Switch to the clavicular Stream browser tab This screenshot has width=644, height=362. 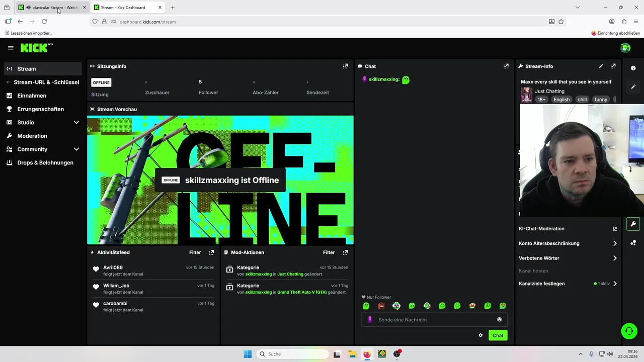52,8
